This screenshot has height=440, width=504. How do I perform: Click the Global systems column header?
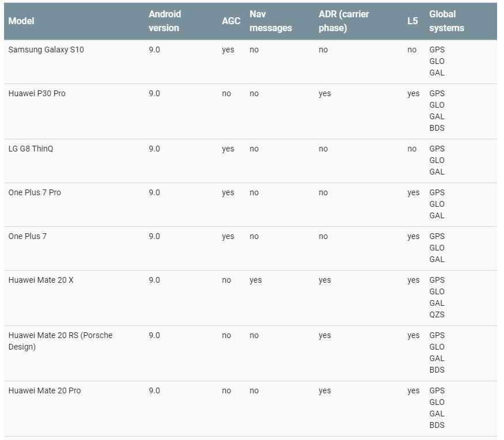click(446, 21)
